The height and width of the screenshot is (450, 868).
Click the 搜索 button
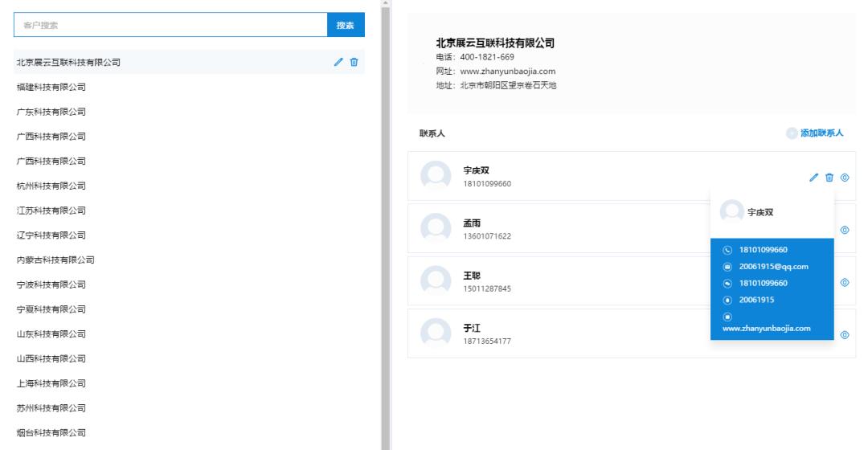click(x=346, y=25)
